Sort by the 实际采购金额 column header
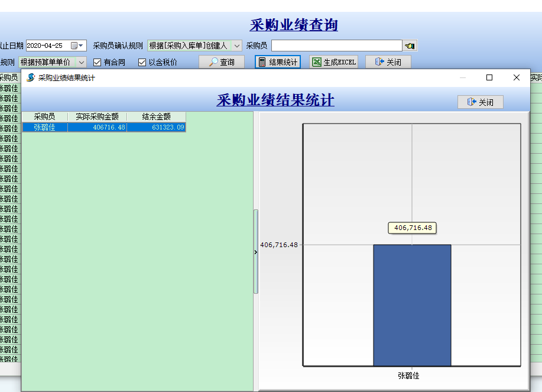The width and height of the screenshot is (542, 392). (97, 117)
